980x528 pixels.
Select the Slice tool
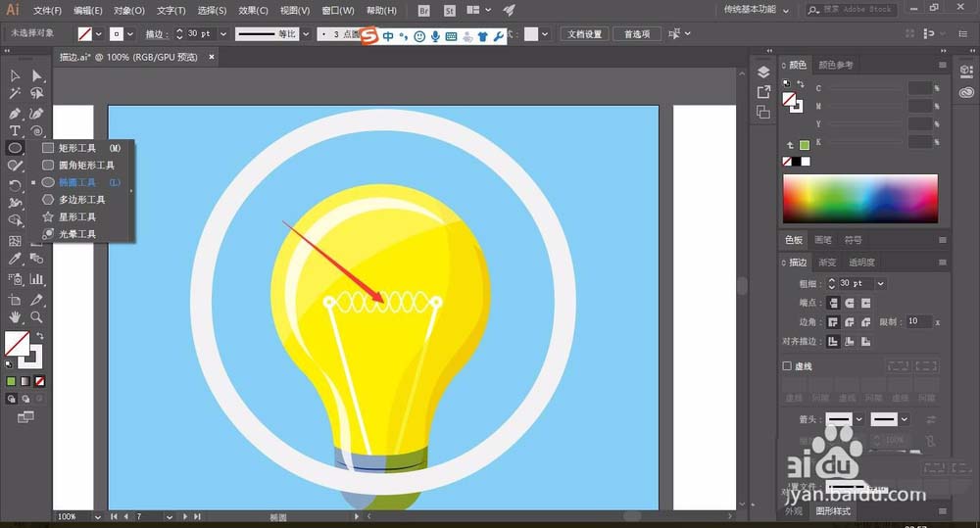[x=37, y=300]
